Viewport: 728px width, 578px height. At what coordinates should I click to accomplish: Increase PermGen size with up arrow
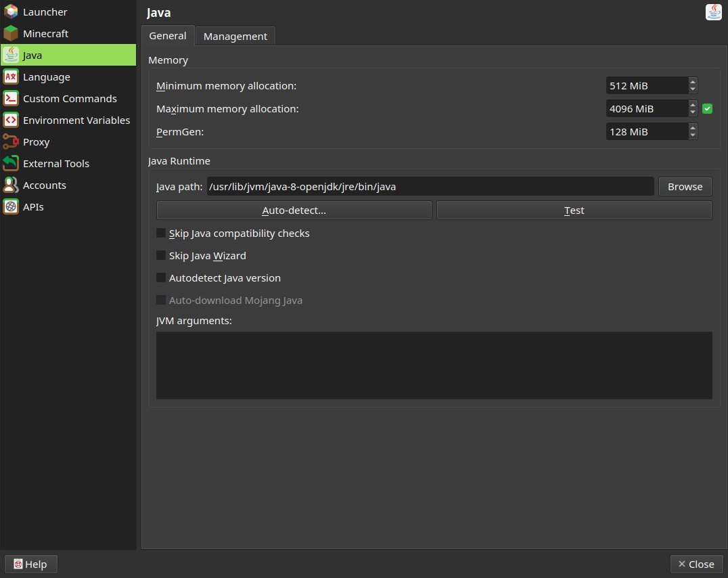[693, 128]
